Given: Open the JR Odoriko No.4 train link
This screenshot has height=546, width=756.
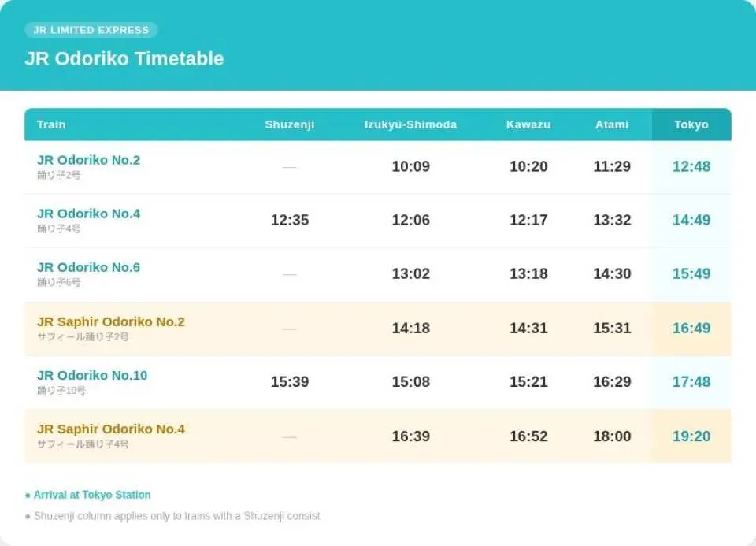Looking at the screenshot, I should 89,214.
